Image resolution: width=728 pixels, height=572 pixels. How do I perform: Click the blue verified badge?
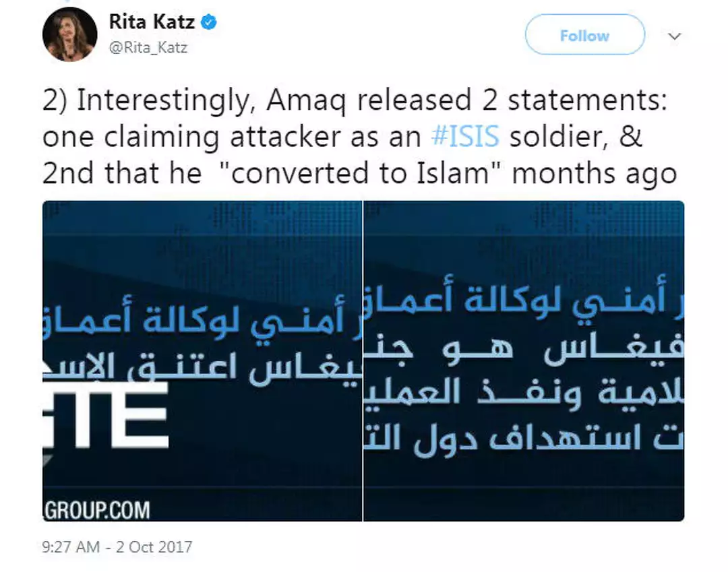210,22
